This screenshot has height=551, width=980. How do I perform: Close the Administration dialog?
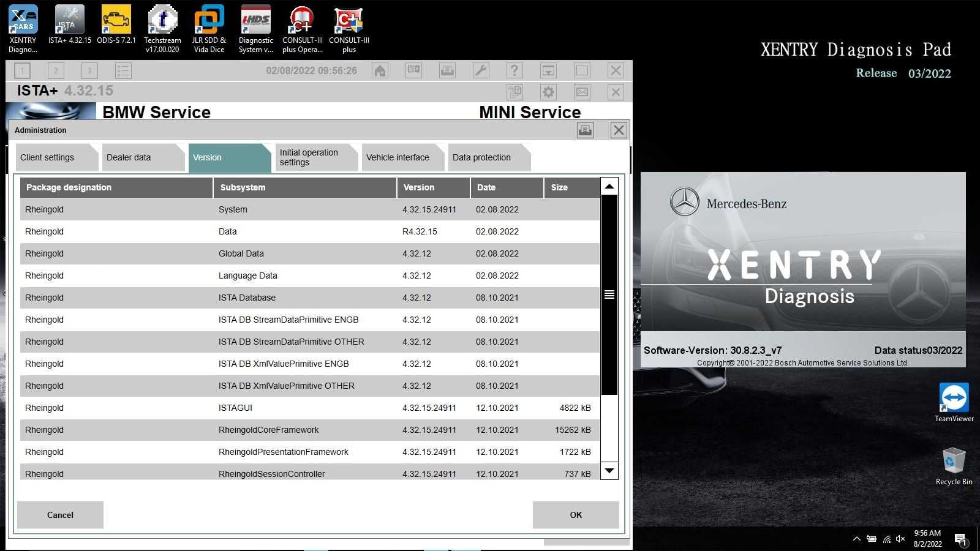(x=619, y=130)
